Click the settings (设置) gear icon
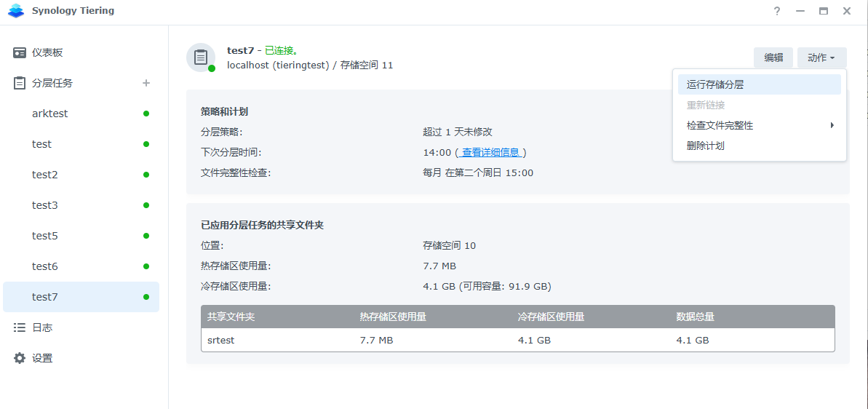The width and height of the screenshot is (868, 409). pyautogui.click(x=20, y=358)
